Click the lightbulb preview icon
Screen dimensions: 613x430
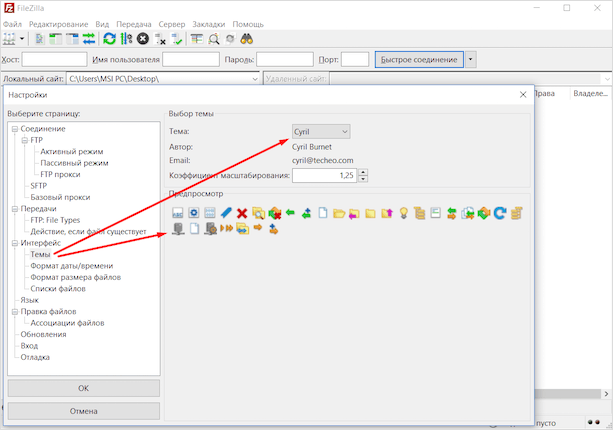(404, 213)
